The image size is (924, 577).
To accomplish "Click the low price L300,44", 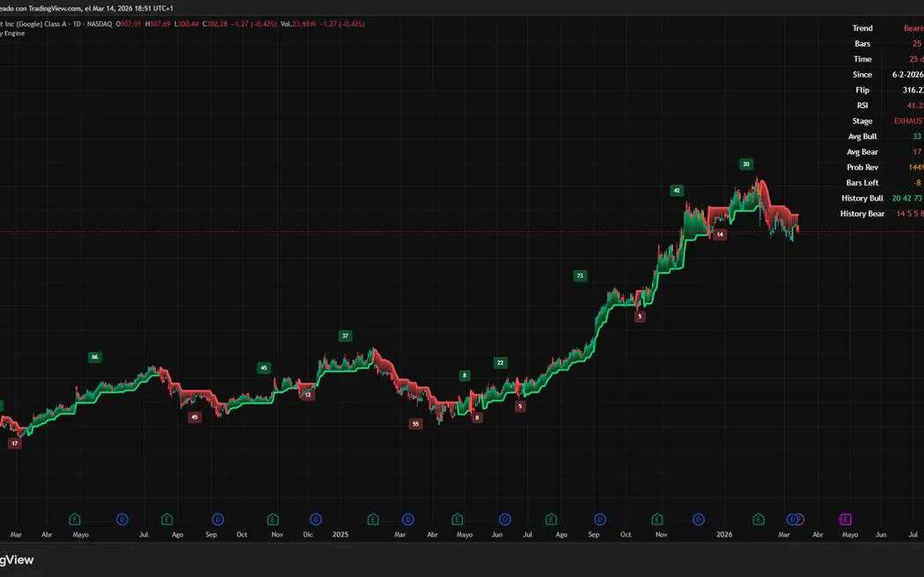I will tap(187, 24).
